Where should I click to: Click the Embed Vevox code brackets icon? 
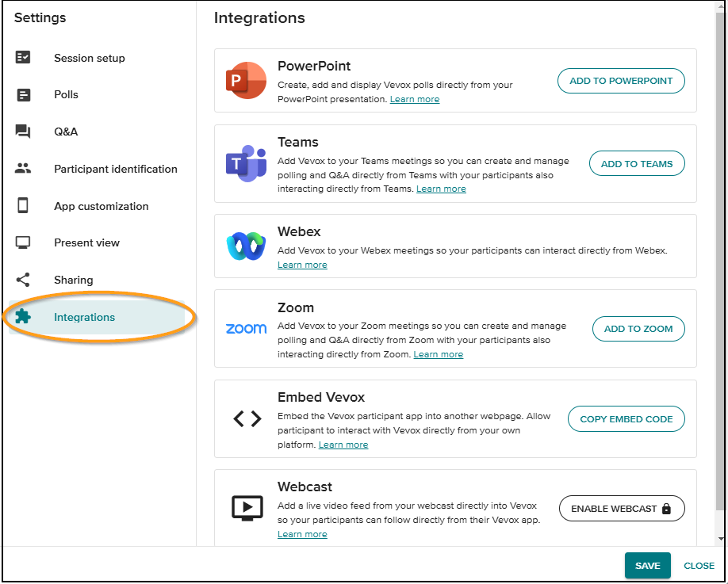tap(247, 419)
